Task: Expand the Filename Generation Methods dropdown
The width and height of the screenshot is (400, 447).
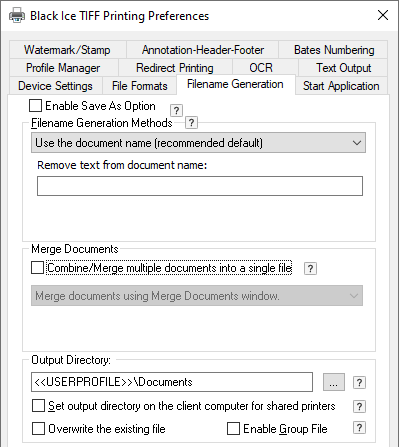Action: click(198, 143)
